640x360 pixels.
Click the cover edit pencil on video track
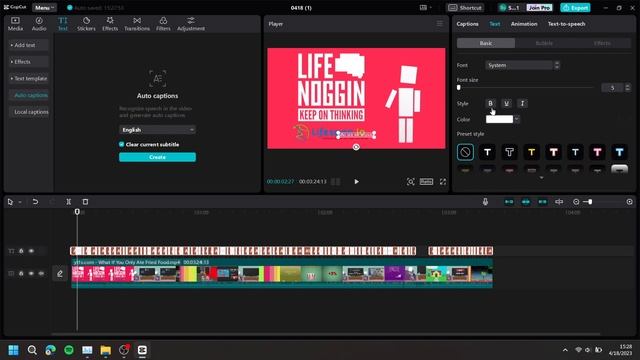pyautogui.click(x=60, y=273)
